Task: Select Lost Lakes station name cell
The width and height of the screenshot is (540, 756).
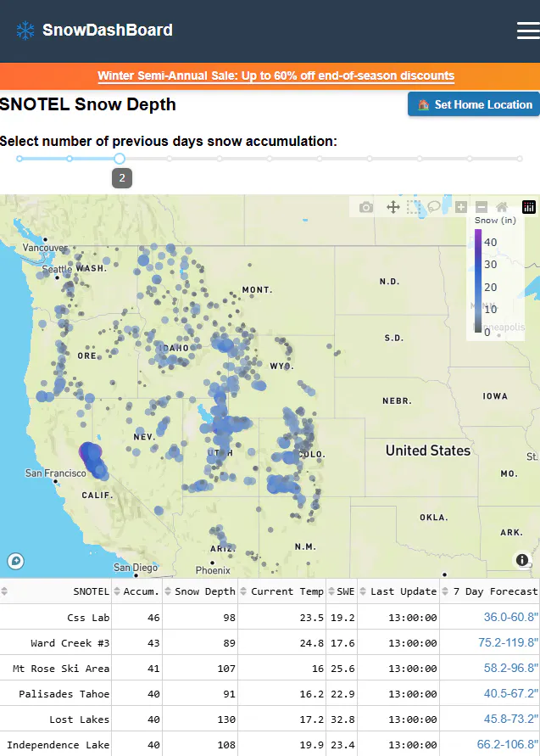Action: 56,720
